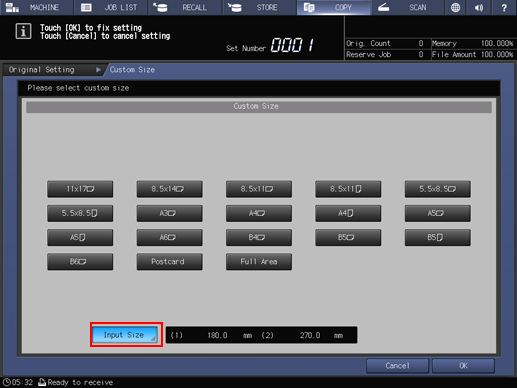Choose the A5 portrait size
The height and width of the screenshot is (388, 517).
coord(80,237)
